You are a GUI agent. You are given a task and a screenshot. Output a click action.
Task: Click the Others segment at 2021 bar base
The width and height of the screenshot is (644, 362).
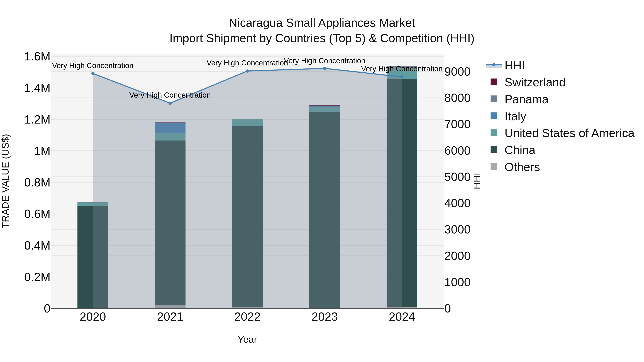tap(170, 307)
